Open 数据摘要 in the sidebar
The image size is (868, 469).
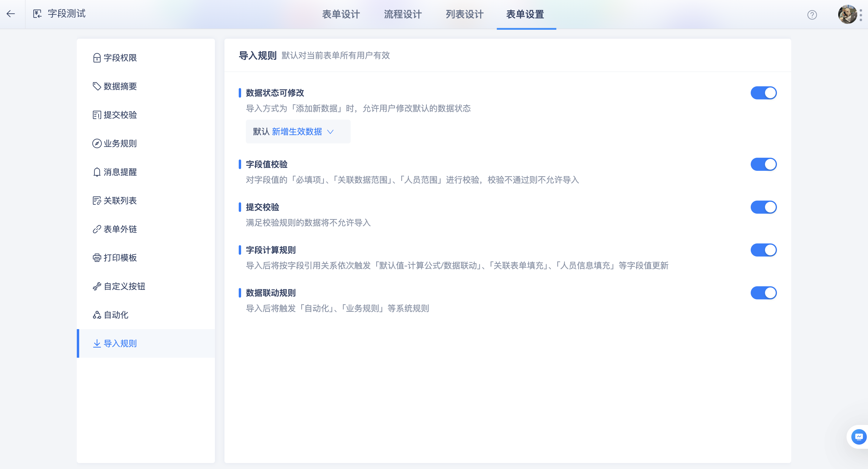(146, 86)
